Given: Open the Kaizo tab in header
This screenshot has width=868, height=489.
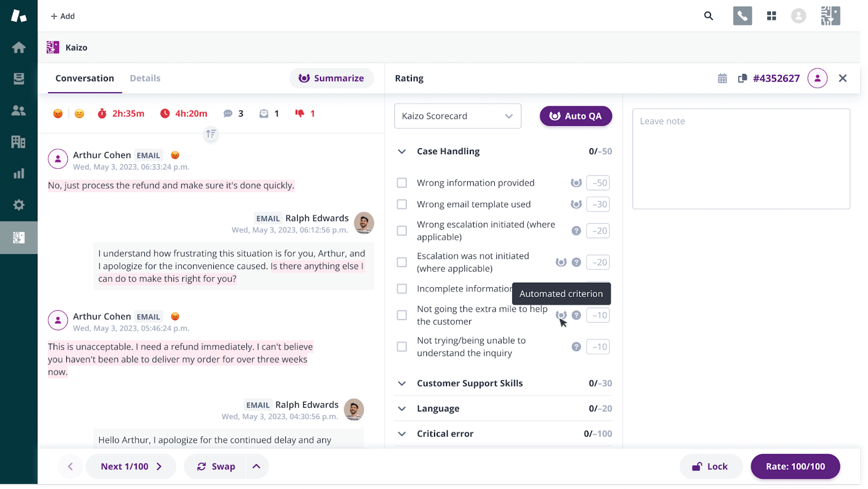Looking at the screenshot, I should (x=67, y=47).
